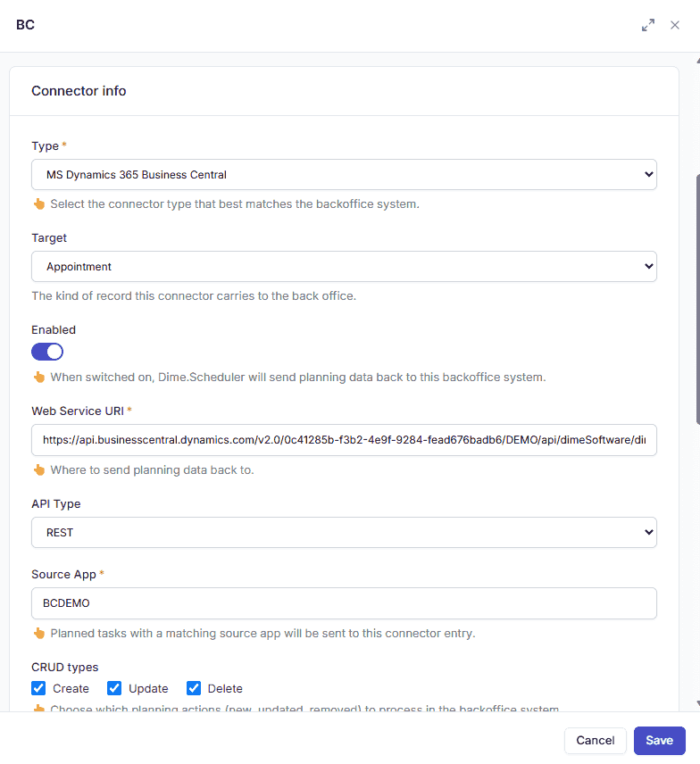The image size is (700, 764).
Task: Click the 'API Type' field label
Action: pyautogui.click(x=56, y=503)
